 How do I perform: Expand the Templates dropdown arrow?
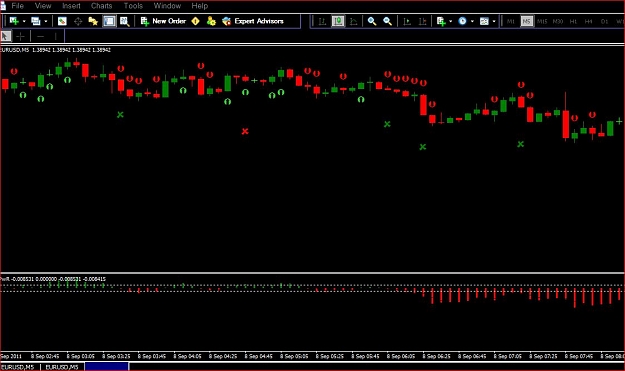[x=494, y=21]
